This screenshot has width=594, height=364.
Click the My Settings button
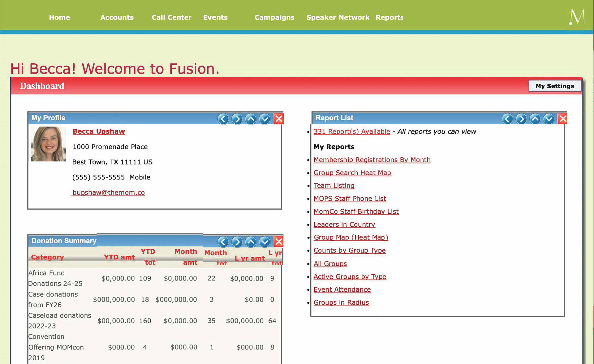tap(555, 86)
